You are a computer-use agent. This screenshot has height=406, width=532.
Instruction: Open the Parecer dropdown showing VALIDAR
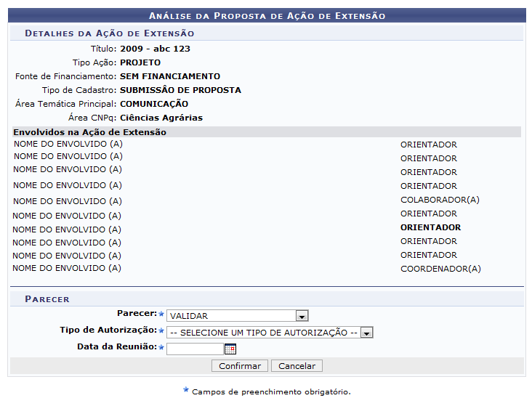point(237,316)
